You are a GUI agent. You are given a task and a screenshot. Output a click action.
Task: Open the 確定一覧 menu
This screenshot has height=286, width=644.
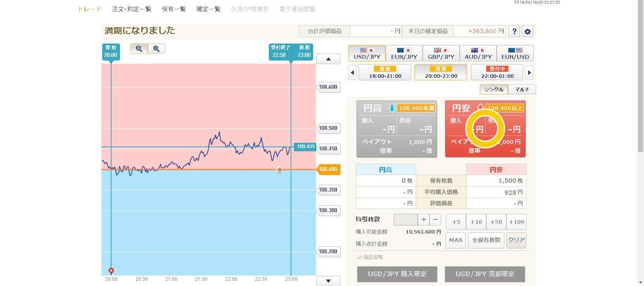tap(209, 9)
